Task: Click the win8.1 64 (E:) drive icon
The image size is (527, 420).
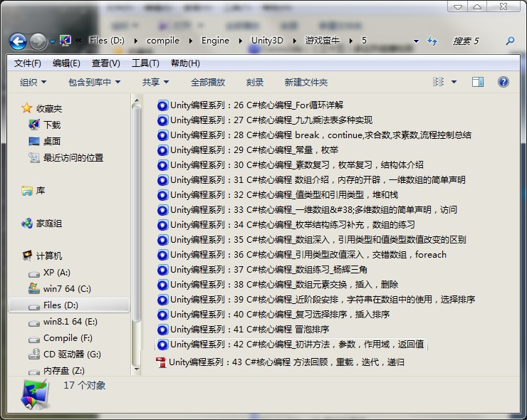Action: click(x=34, y=323)
